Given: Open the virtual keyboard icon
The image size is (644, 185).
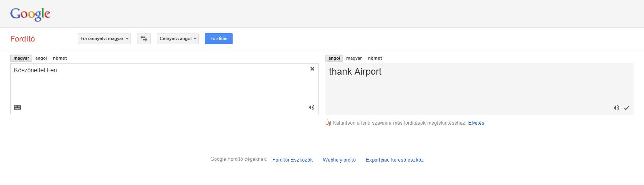Looking at the screenshot, I should (x=17, y=107).
